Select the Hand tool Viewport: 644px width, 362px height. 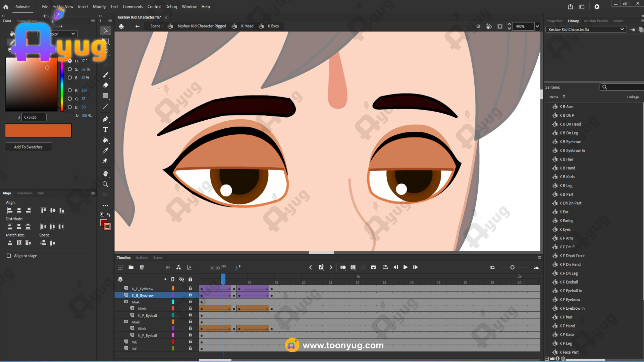click(x=105, y=174)
